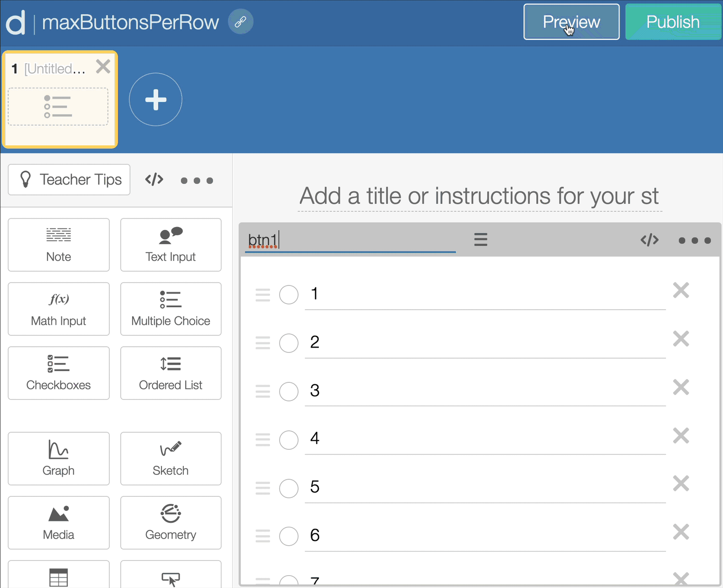Open the component's three-dot options menu

point(694,240)
